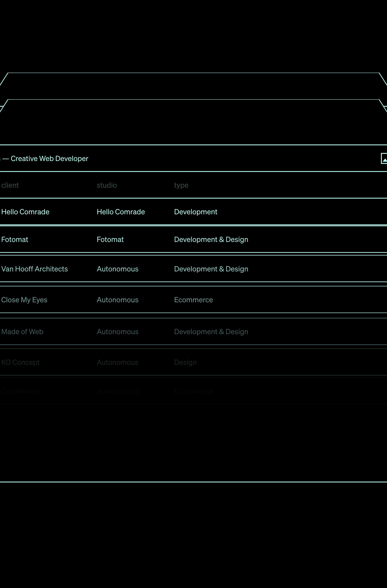
Task: Click Ecommerce type for Close My Eyes
Action: coord(193,300)
